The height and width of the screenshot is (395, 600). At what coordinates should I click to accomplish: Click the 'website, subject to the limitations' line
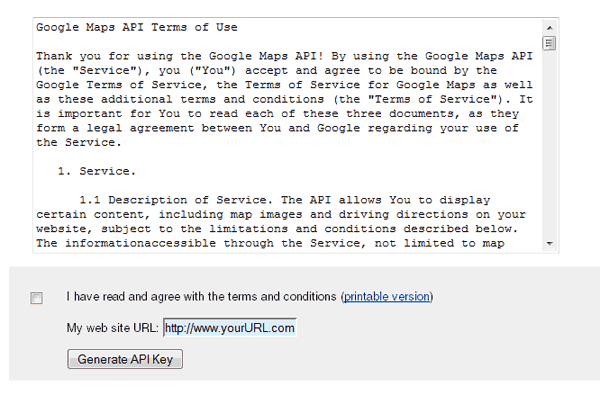click(277, 229)
